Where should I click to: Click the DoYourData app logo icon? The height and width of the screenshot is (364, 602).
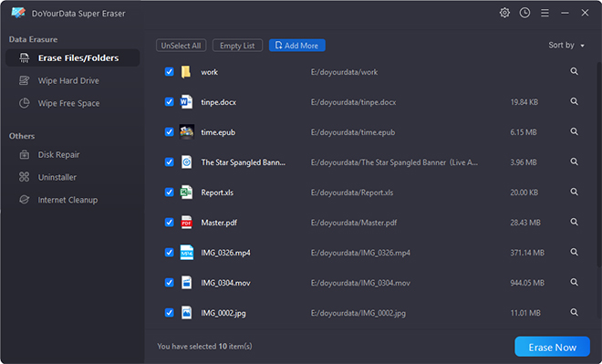pyautogui.click(x=18, y=13)
